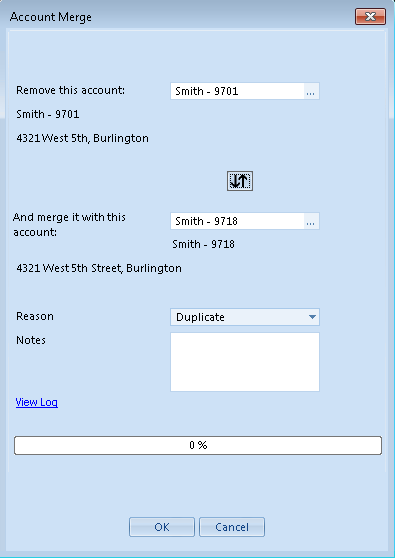
Task: Browse accounts using ellipsis beside Smith - 9701
Action: coord(310,91)
